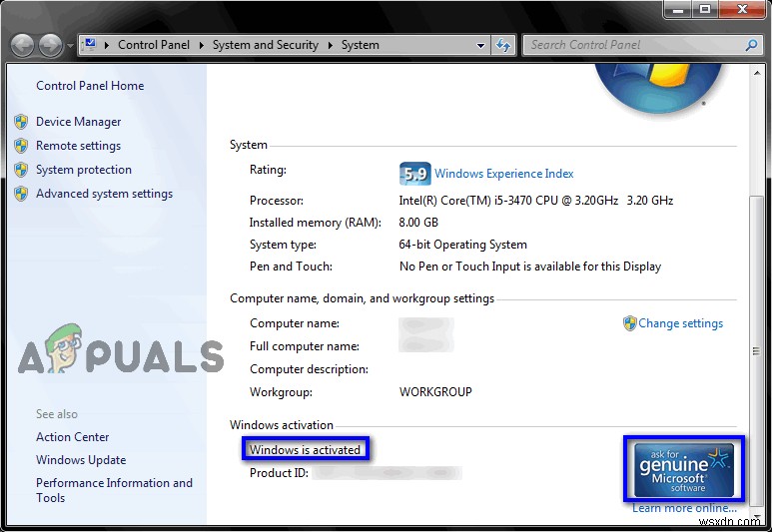
Task: Go back with the Back arrow button
Action: point(22,46)
